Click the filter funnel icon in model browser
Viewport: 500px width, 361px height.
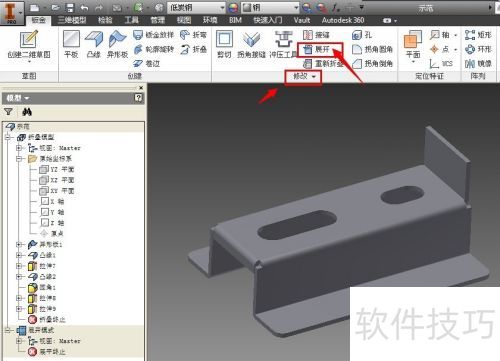[x=8, y=112]
